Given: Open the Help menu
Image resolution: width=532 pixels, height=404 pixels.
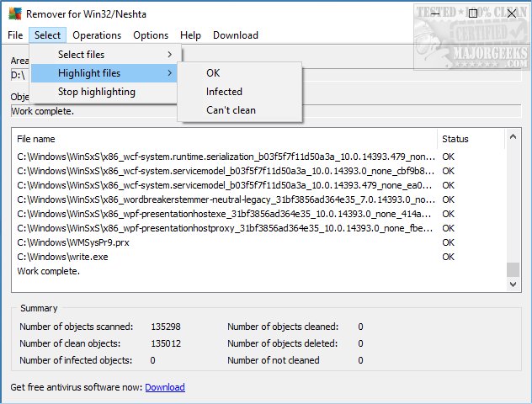Looking at the screenshot, I should tap(190, 35).
